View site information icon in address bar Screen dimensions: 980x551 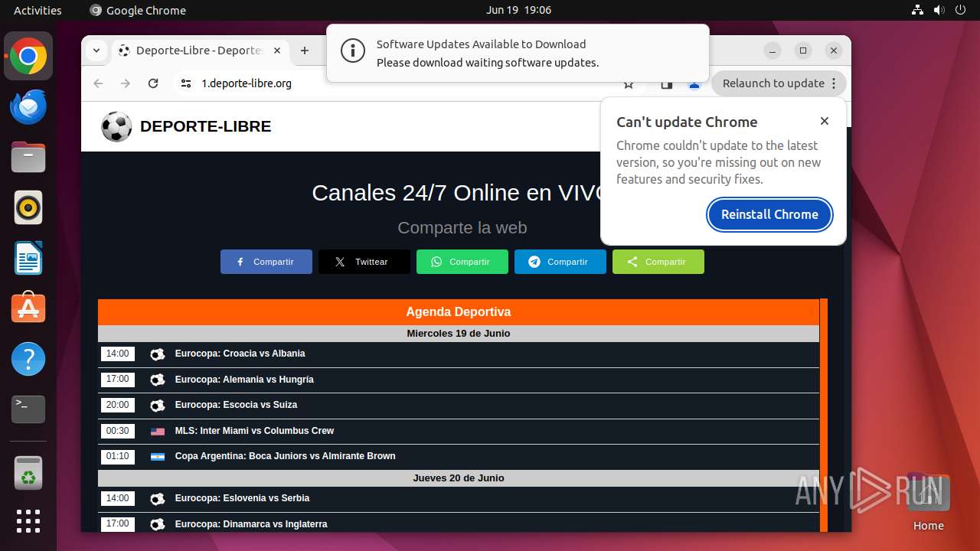point(186,83)
